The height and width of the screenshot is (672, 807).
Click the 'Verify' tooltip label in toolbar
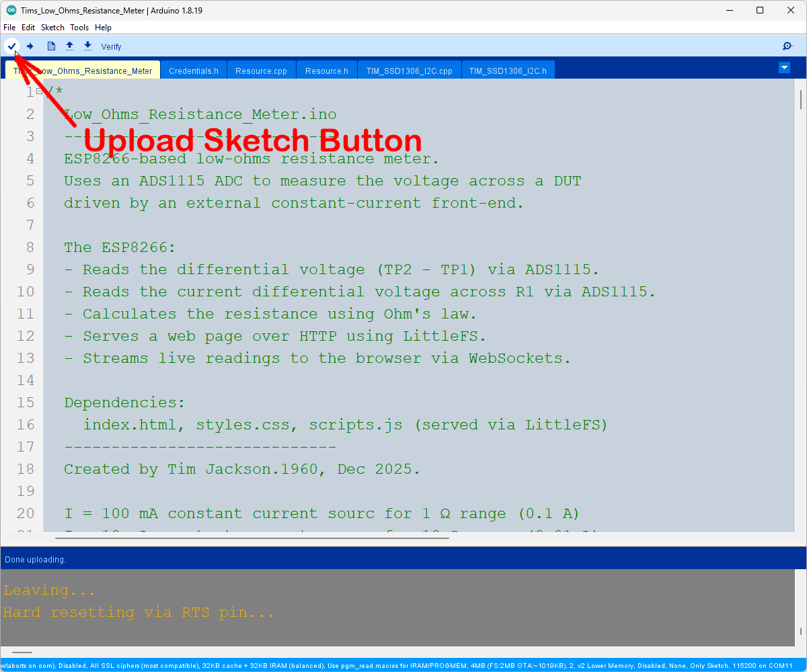pyautogui.click(x=111, y=47)
